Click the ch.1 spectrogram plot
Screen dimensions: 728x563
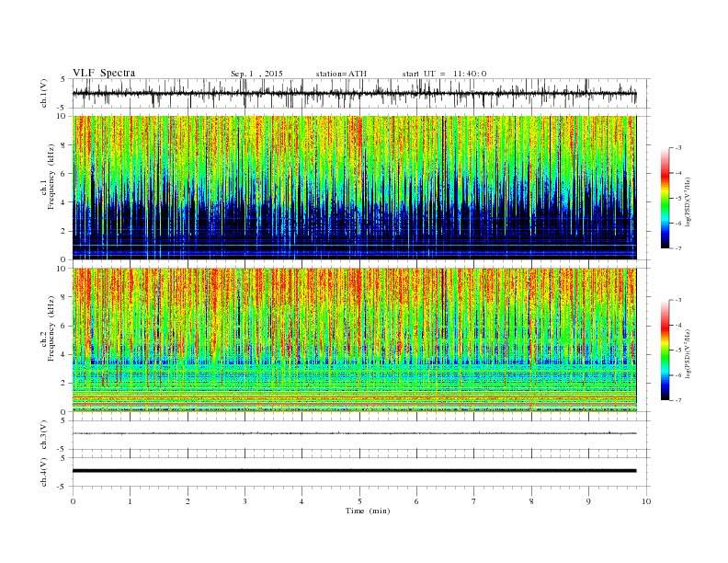point(355,188)
